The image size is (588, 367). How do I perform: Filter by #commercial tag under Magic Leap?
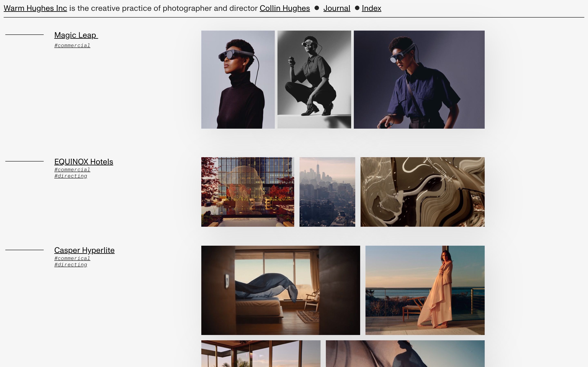[x=72, y=46]
